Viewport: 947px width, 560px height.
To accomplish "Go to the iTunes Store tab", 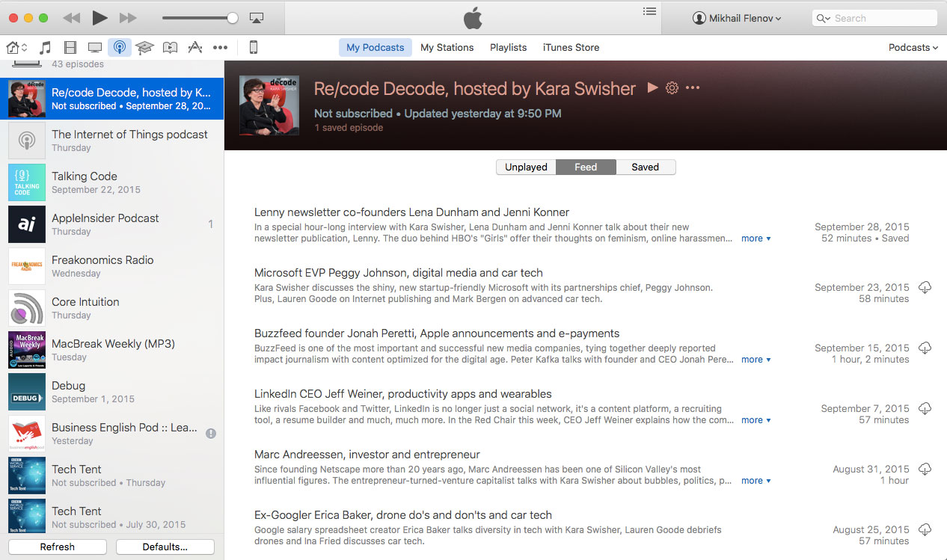I will pos(571,47).
